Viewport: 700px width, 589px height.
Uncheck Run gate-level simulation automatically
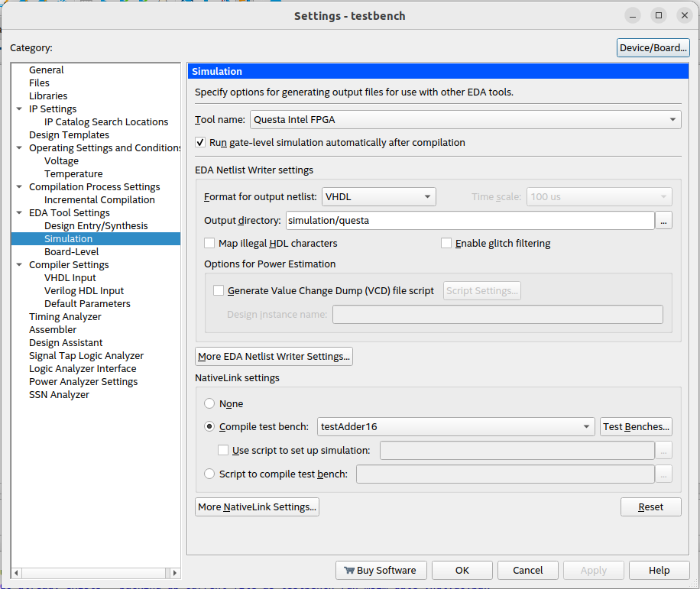(200, 143)
